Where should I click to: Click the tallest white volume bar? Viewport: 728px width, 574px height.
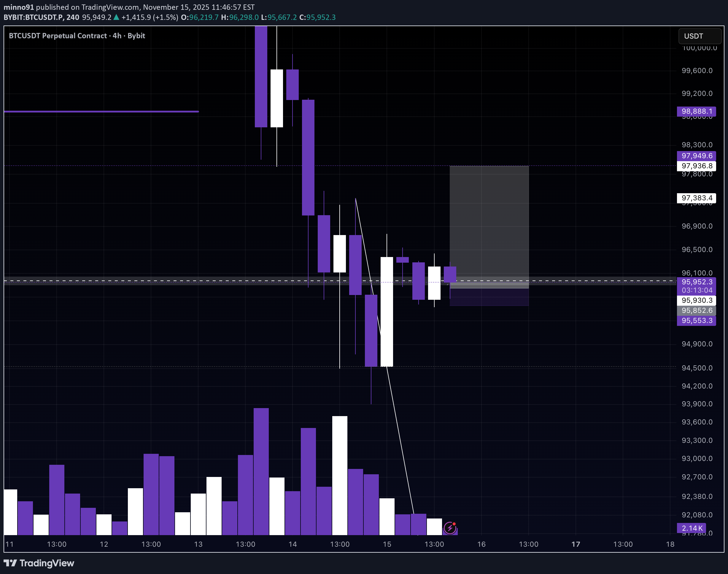340,475
